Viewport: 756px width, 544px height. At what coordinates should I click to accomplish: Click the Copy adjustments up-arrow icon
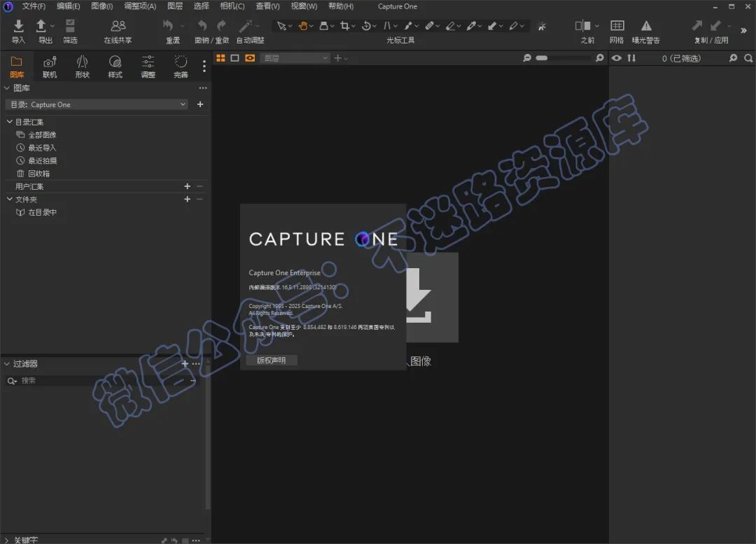[x=697, y=25]
